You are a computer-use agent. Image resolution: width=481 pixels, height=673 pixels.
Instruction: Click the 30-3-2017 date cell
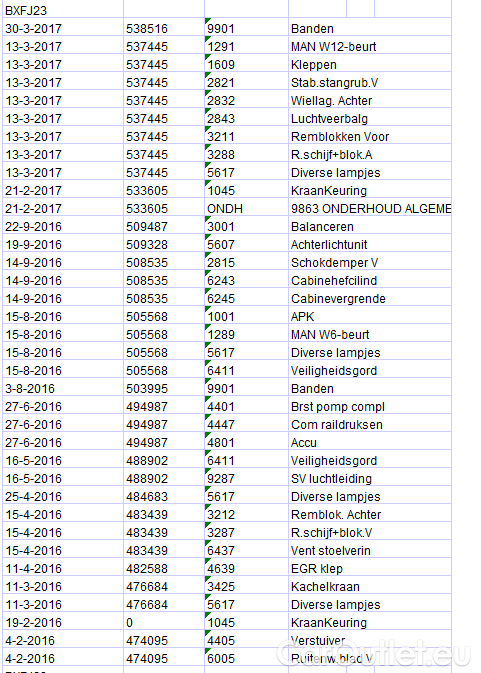63,28
